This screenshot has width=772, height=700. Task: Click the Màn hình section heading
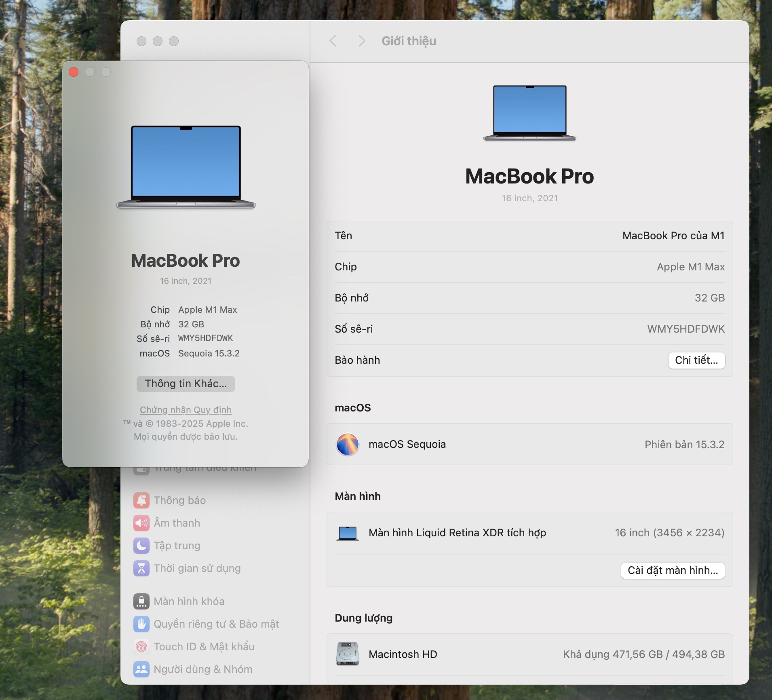tap(358, 496)
